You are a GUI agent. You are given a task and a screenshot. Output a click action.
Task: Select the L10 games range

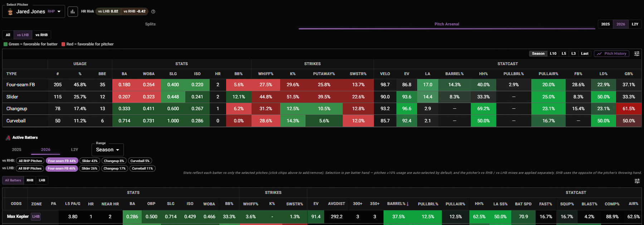pyautogui.click(x=553, y=54)
